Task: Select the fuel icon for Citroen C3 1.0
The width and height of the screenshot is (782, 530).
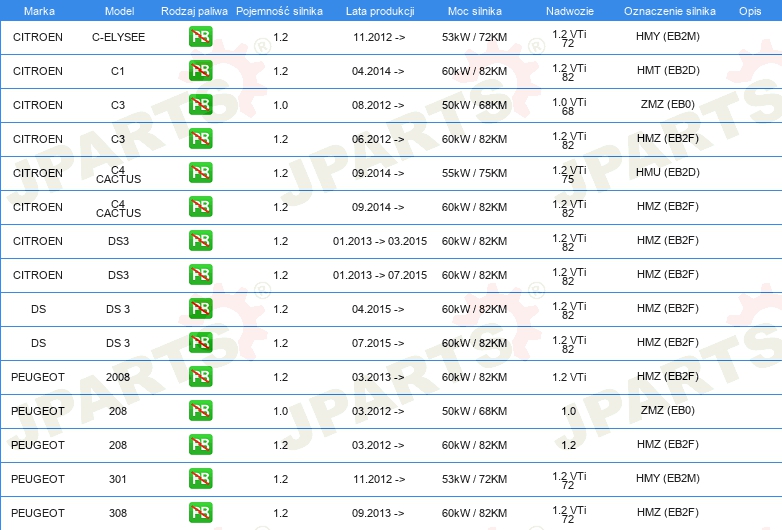Action: (x=200, y=105)
